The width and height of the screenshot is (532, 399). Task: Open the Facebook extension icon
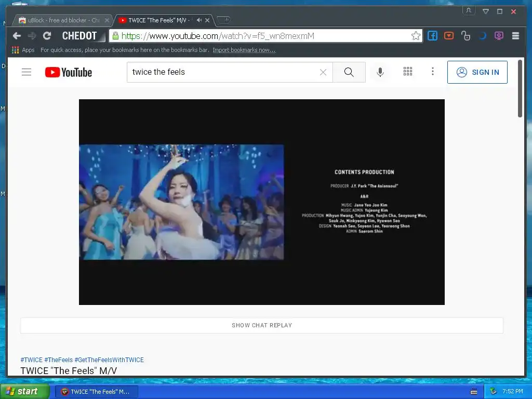click(432, 36)
